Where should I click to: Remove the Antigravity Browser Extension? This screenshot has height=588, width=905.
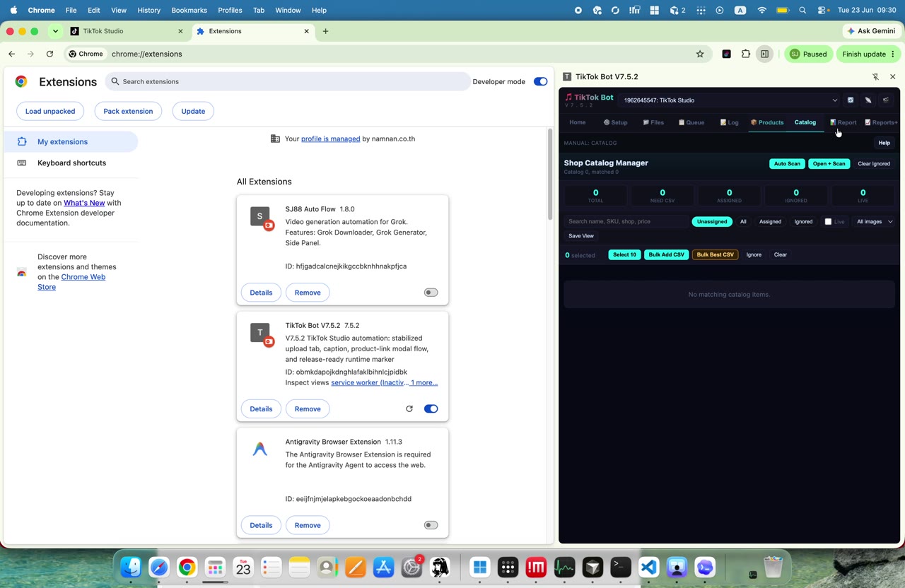[308, 525]
